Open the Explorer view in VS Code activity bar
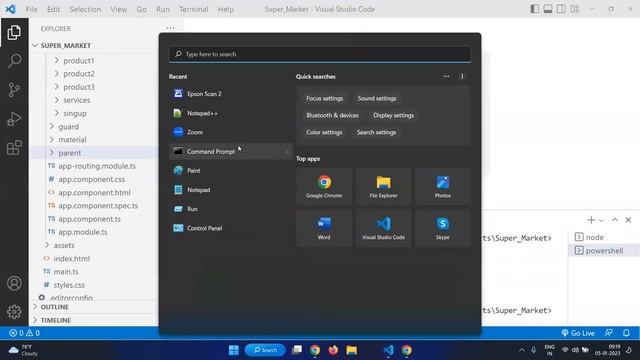Screen dimensions: 640x360 [14, 33]
